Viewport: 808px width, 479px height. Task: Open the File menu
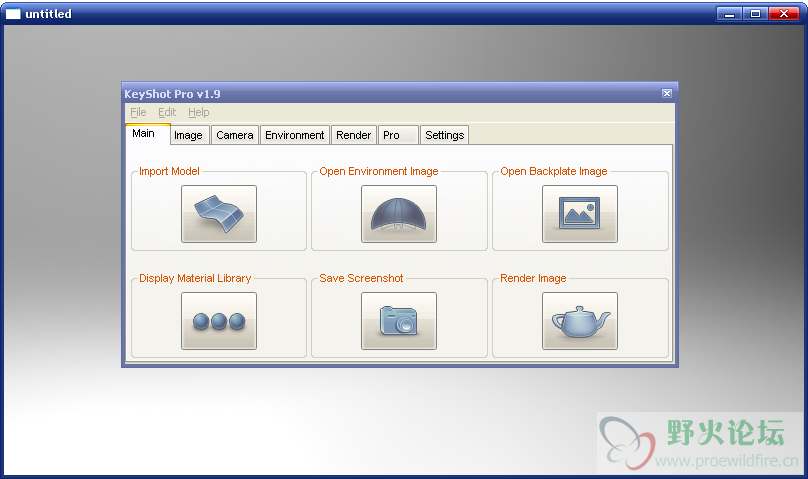(x=138, y=112)
